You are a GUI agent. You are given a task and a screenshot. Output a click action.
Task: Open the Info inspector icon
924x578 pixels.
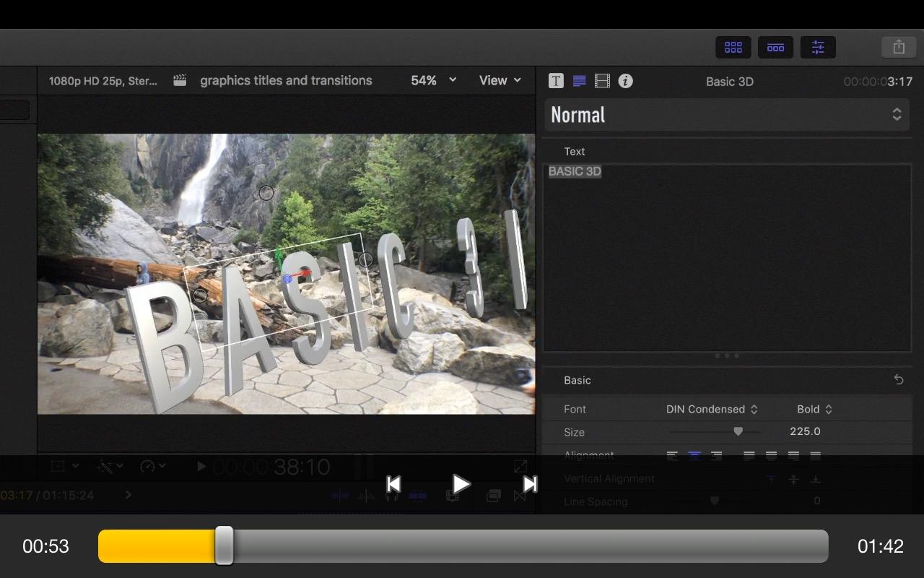pos(626,81)
